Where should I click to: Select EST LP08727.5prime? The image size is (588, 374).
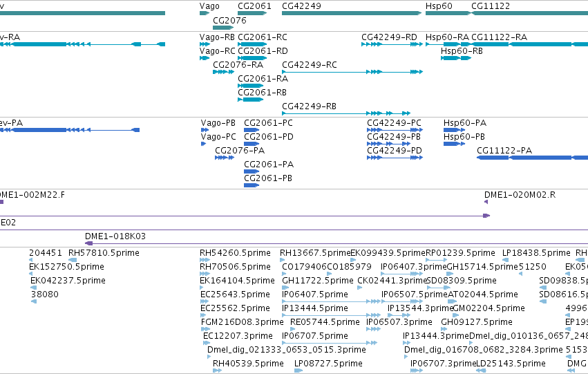(328, 364)
